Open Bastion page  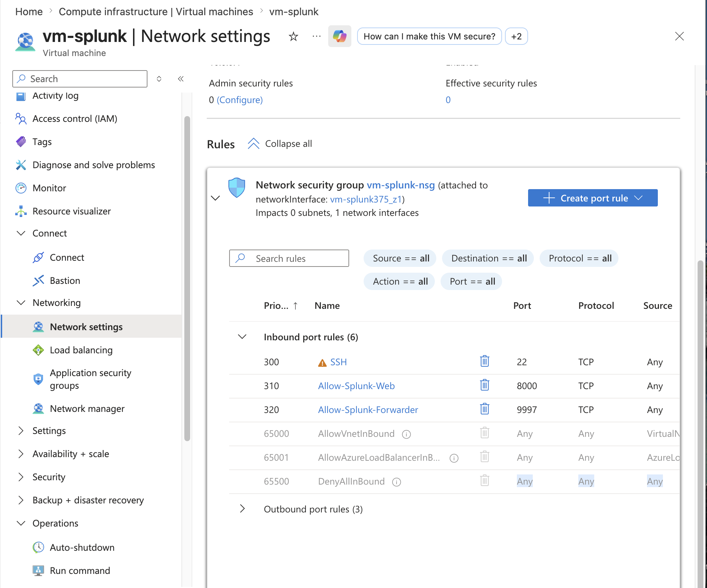point(65,281)
